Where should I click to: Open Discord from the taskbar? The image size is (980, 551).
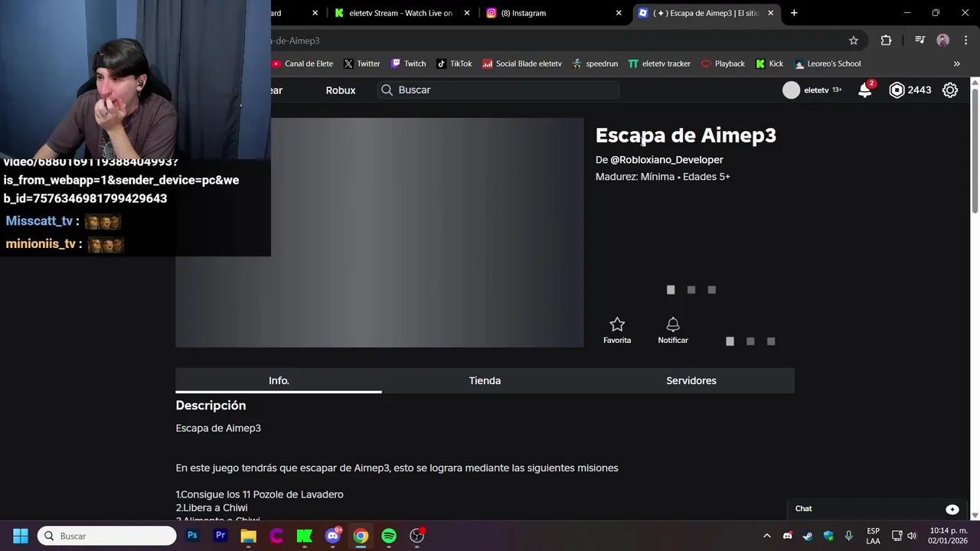click(333, 536)
